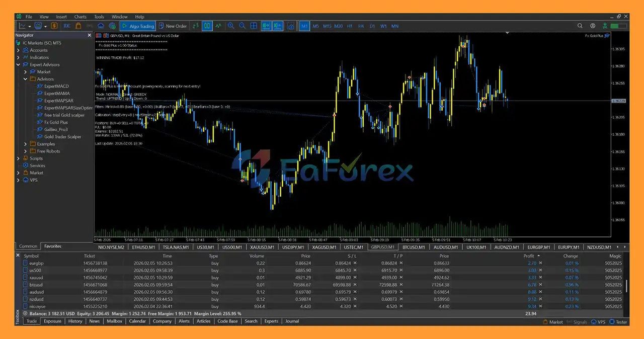Screen dimensions: 644x339
Task: Click the search magnifier in top right
Action: click(579, 26)
